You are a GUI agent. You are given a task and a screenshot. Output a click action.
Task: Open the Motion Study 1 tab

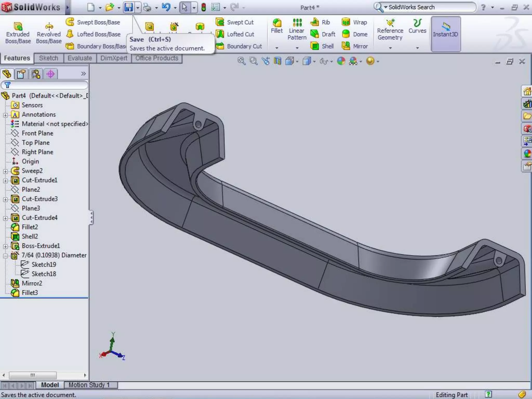click(89, 385)
